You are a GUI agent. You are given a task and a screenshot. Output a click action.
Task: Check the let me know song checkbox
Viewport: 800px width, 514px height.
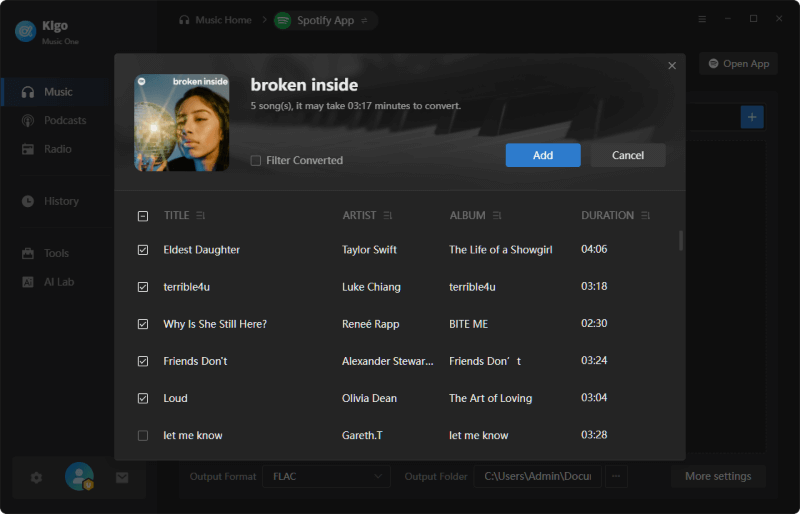pyautogui.click(x=143, y=436)
